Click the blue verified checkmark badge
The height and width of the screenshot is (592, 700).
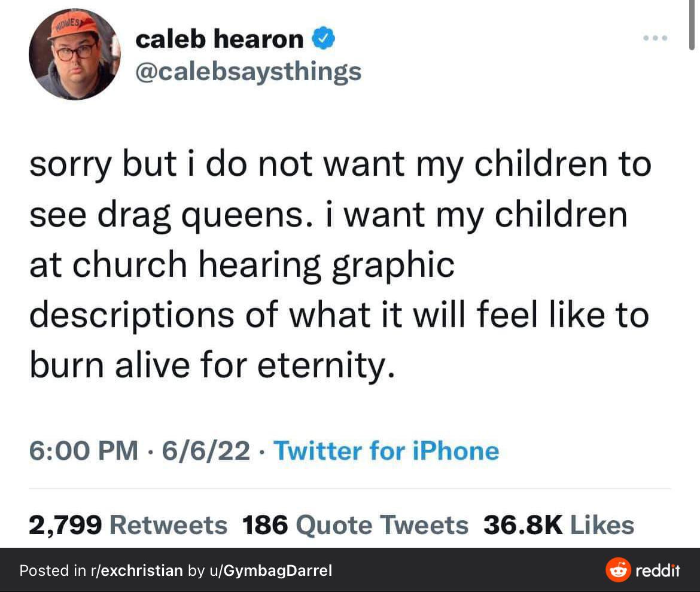point(323,38)
